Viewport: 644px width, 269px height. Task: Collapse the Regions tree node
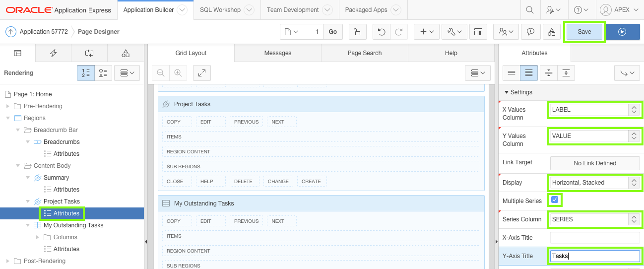[x=7, y=118]
